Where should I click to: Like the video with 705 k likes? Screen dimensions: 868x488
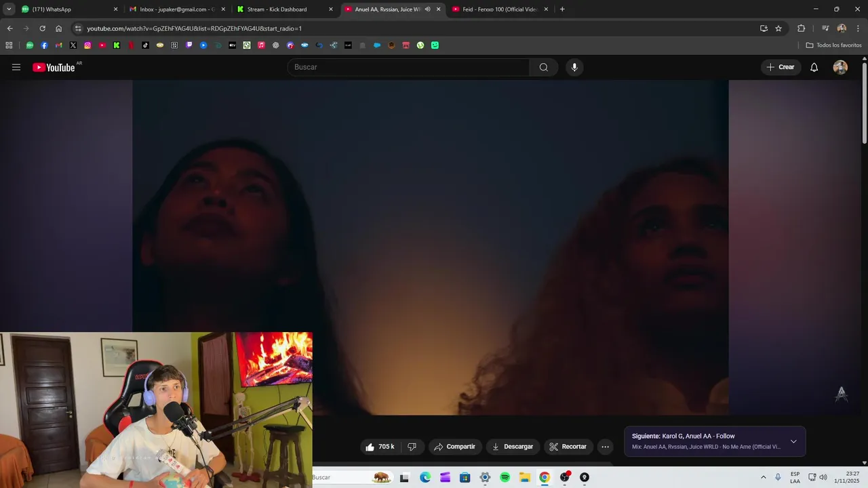(x=380, y=447)
